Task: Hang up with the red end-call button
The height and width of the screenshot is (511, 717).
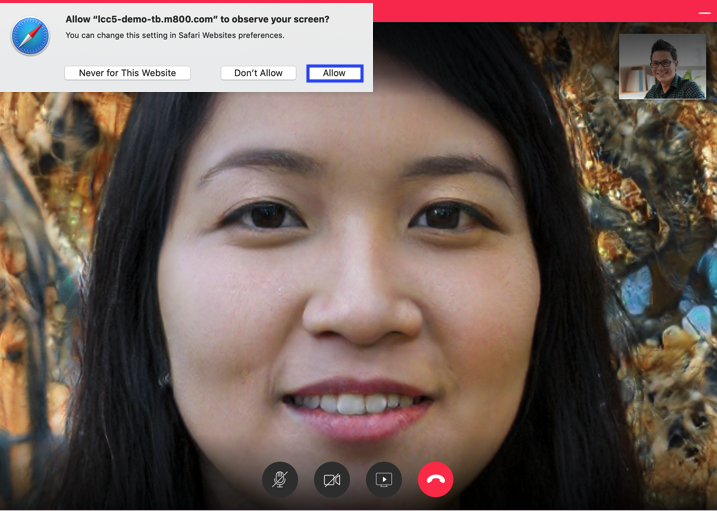Action: 436,479
